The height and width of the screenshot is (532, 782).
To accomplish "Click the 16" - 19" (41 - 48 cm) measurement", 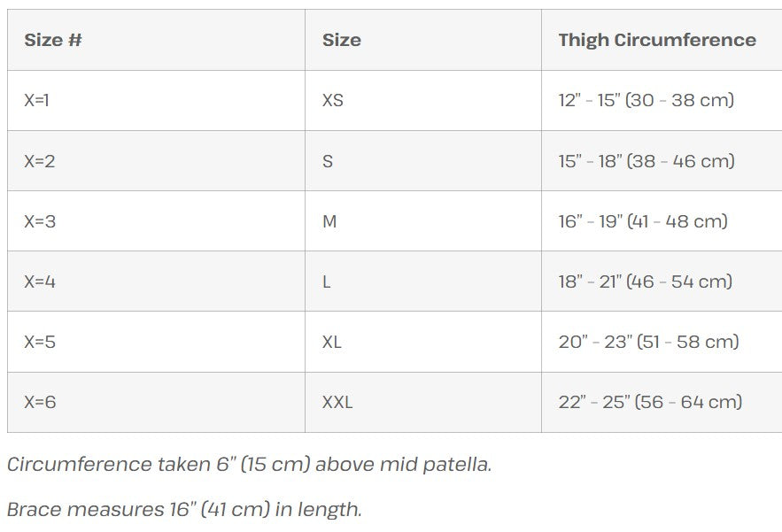I will click(x=642, y=221).
